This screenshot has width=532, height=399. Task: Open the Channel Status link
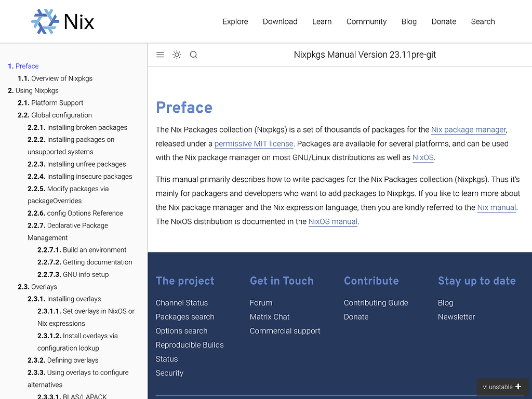182,302
